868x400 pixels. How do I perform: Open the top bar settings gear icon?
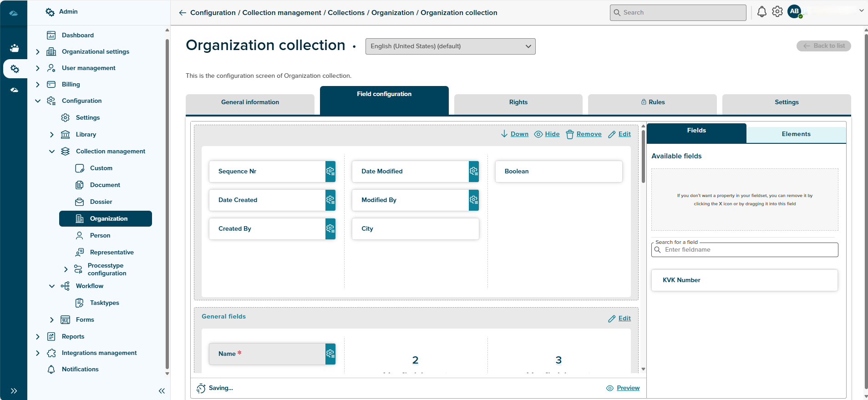pos(777,12)
